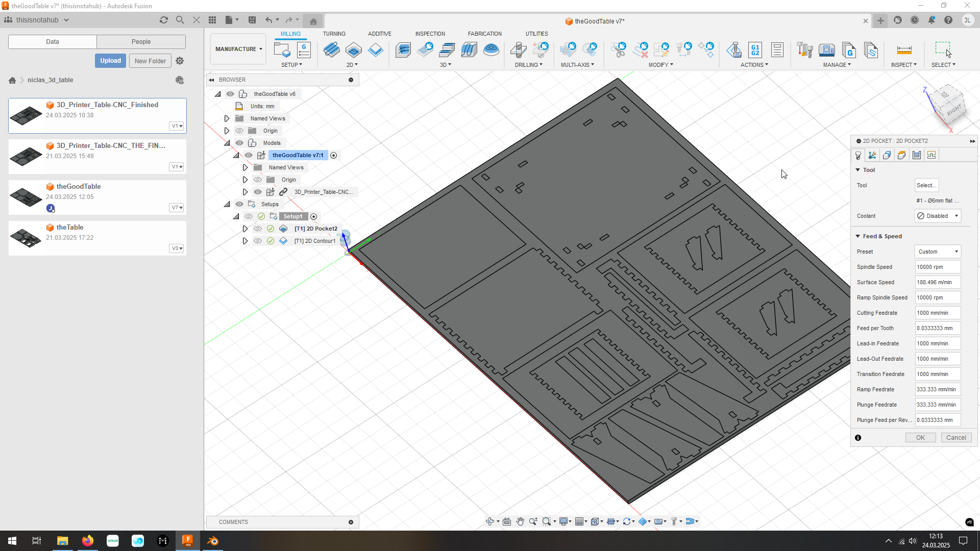Click the Measure icon under Inspect
The height and width of the screenshot is (551, 980).
(x=904, y=50)
